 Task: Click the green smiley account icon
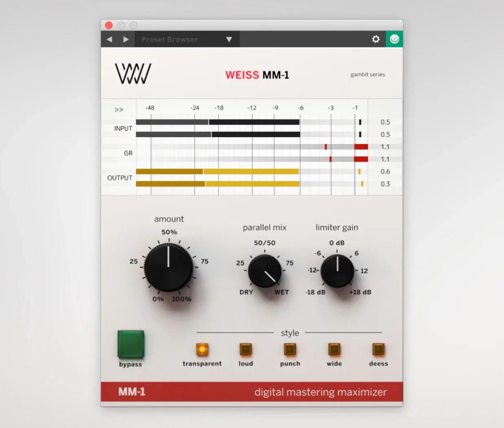394,39
